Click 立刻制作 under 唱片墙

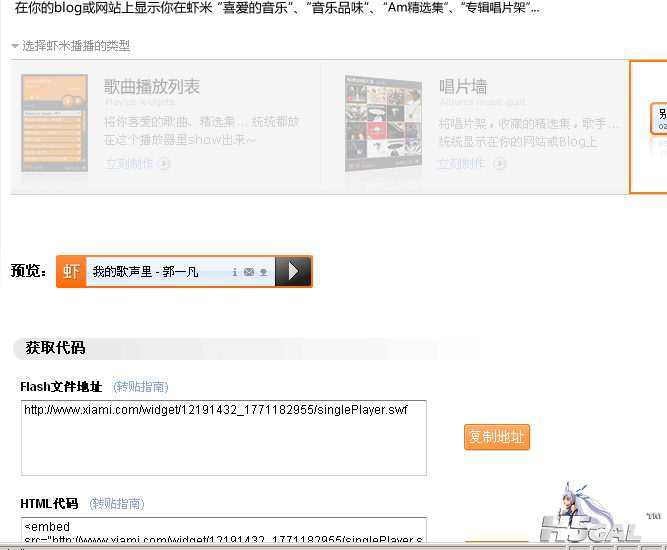coord(462,164)
